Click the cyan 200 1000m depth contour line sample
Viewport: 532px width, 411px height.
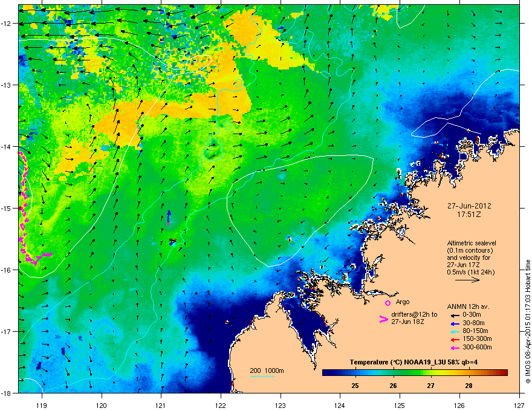click(x=262, y=376)
